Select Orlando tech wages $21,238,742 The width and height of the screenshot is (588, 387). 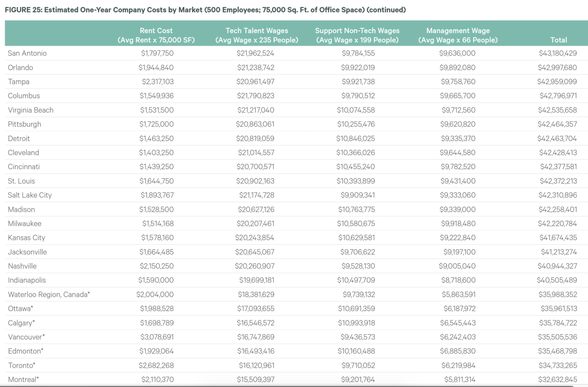click(x=255, y=68)
